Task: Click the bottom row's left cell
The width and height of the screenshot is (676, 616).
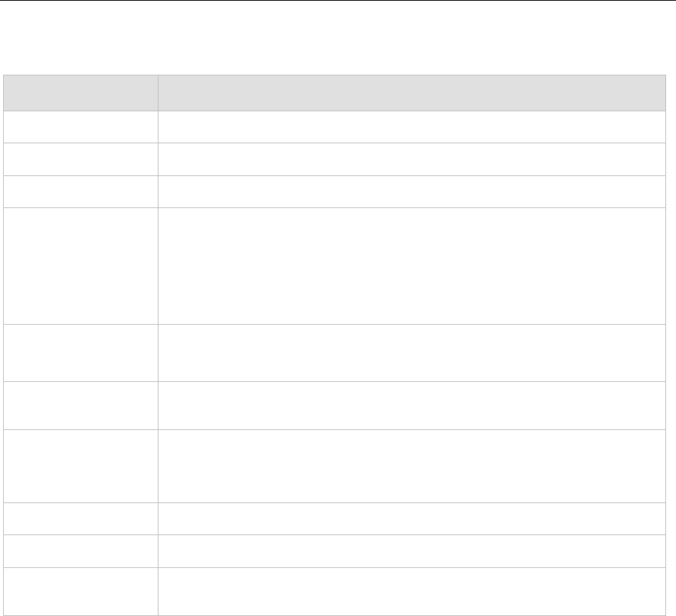Action: [80, 591]
